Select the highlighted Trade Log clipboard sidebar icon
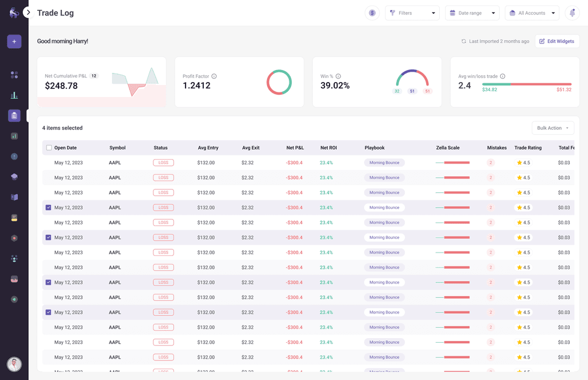The image size is (588, 380). point(14,116)
